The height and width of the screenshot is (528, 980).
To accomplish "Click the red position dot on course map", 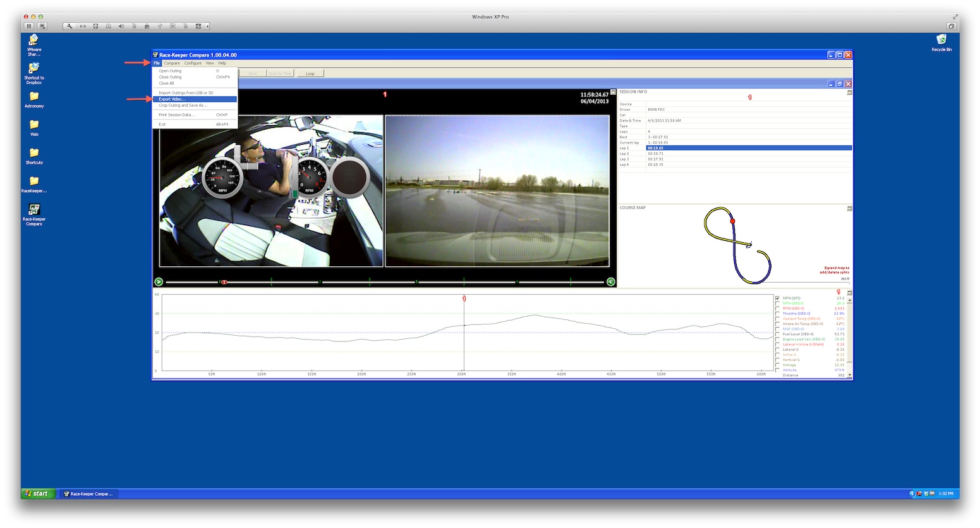I will [x=733, y=221].
